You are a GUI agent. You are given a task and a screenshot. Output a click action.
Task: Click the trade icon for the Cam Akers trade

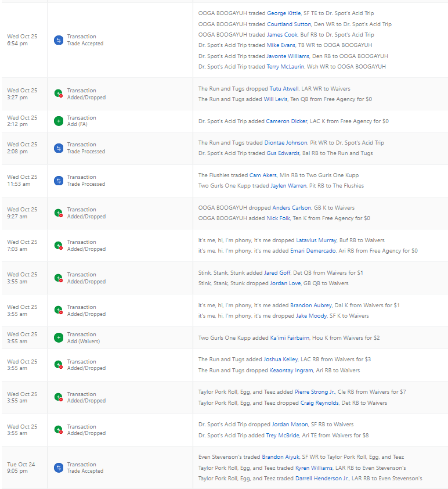58,181
